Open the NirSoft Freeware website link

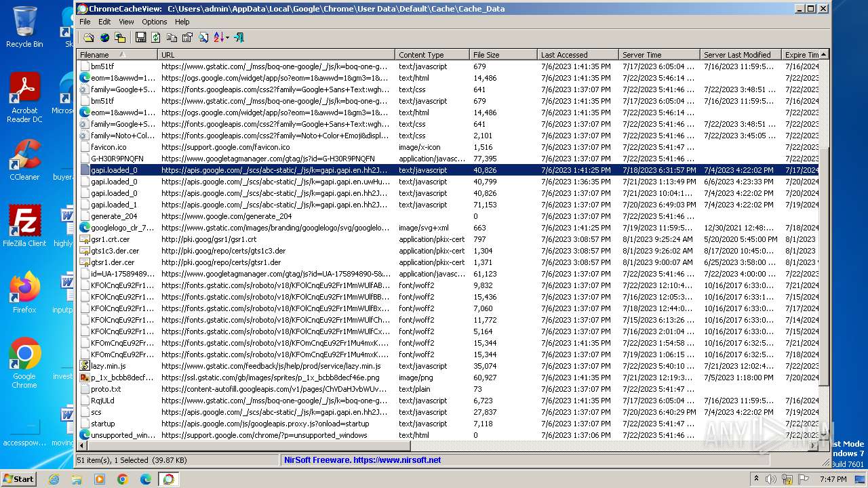362,460
